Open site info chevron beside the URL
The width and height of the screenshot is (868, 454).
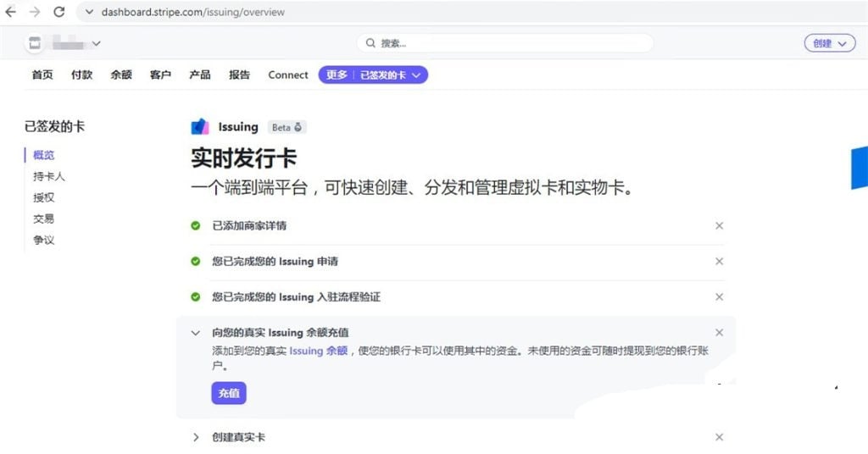coord(89,12)
